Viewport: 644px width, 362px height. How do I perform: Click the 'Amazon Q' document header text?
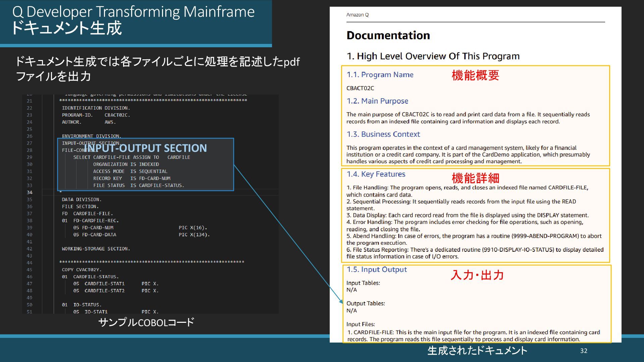(x=357, y=15)
